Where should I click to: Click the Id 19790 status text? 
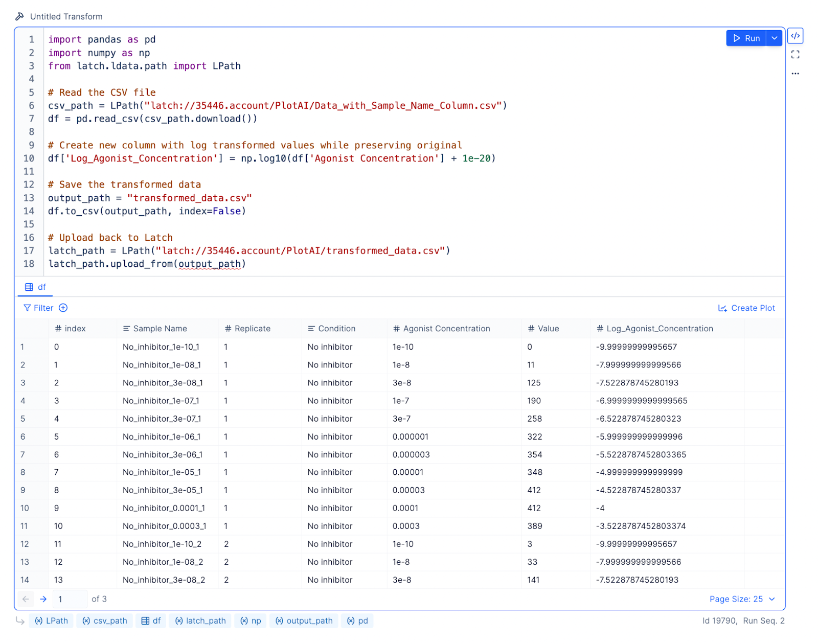720,620
